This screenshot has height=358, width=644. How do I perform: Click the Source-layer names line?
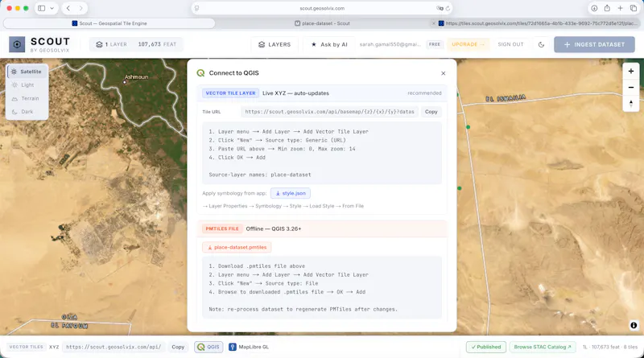(260, 175)
